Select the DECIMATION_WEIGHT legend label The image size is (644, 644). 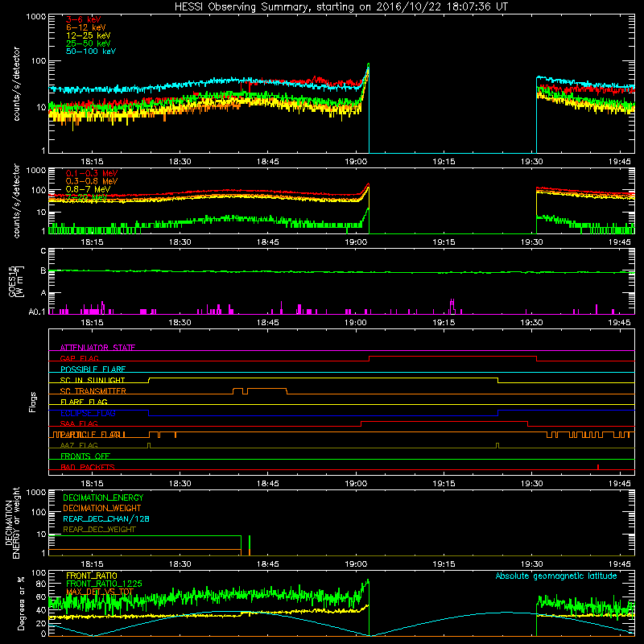pyautogui.click(x=102, y=508)
